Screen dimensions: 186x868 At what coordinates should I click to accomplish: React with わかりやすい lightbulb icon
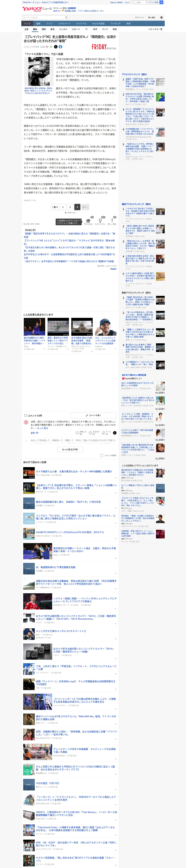(x=100, y=221)
